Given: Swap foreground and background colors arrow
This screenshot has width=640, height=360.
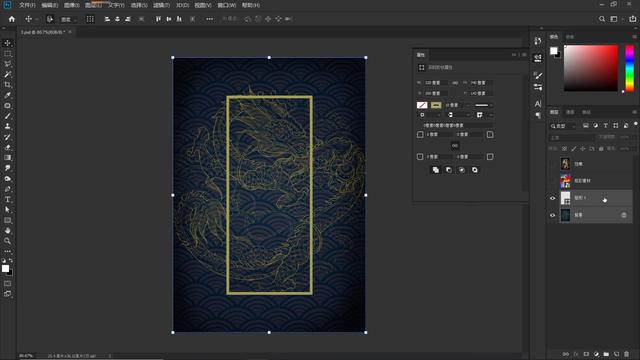Looking at the screenshot, I should pos(11,260).
